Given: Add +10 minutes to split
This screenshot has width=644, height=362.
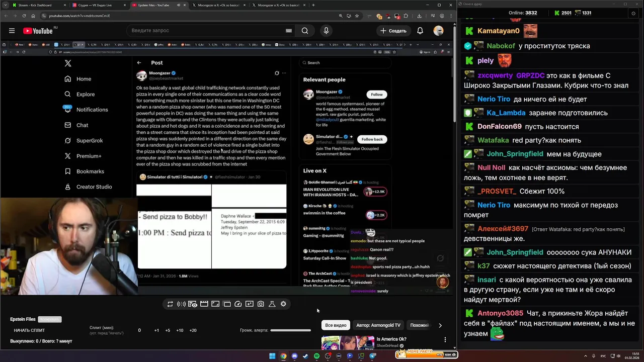Looking at the screenshot, I should tap(180, 330).
